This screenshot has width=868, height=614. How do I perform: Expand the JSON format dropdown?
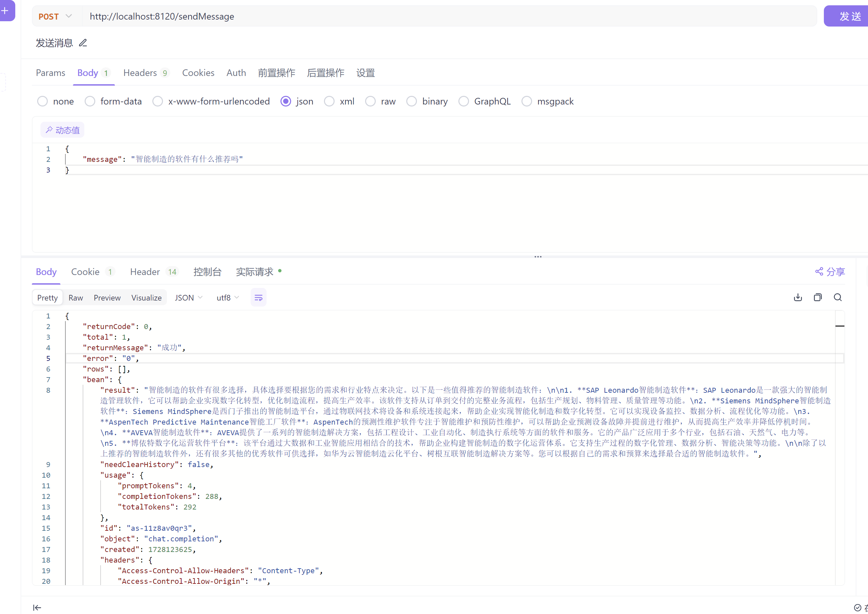(188, 298)
